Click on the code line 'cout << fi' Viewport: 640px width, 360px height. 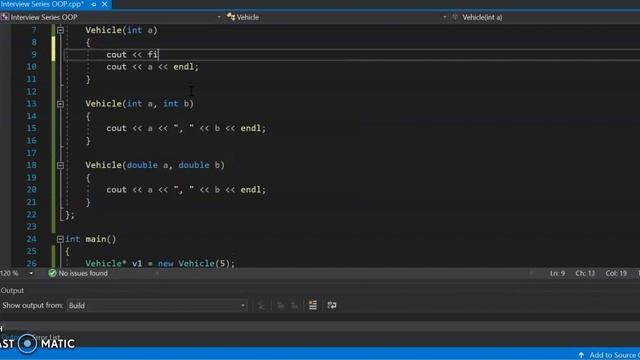point(132,55)
